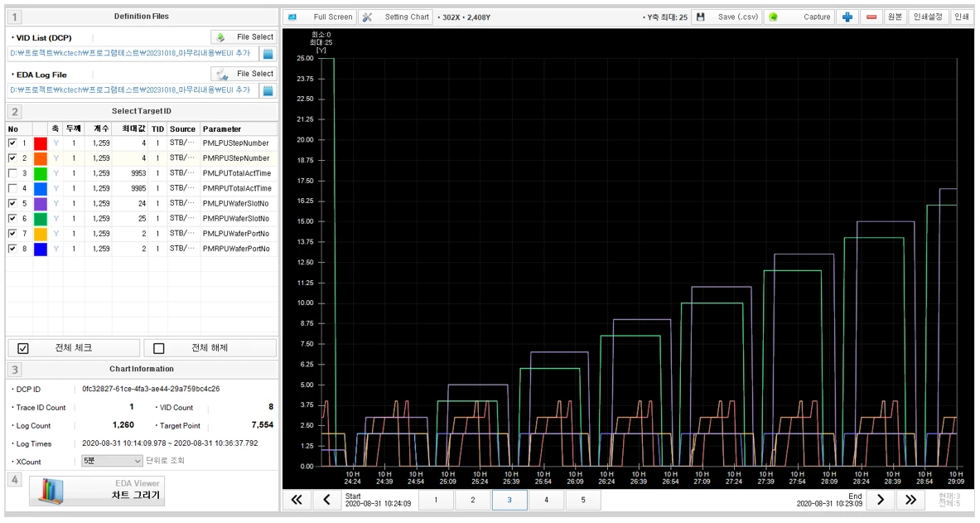The width and height of the screenshot is (980, 523).
Task: Click the Y축 최대: 25 label
Action: click(x=665, y=17)
